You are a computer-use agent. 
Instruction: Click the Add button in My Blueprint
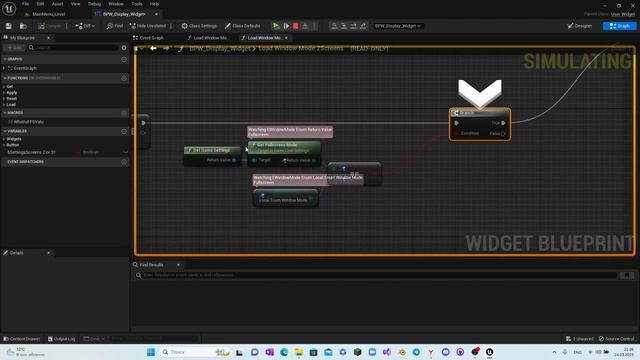[x=15, y=48]
